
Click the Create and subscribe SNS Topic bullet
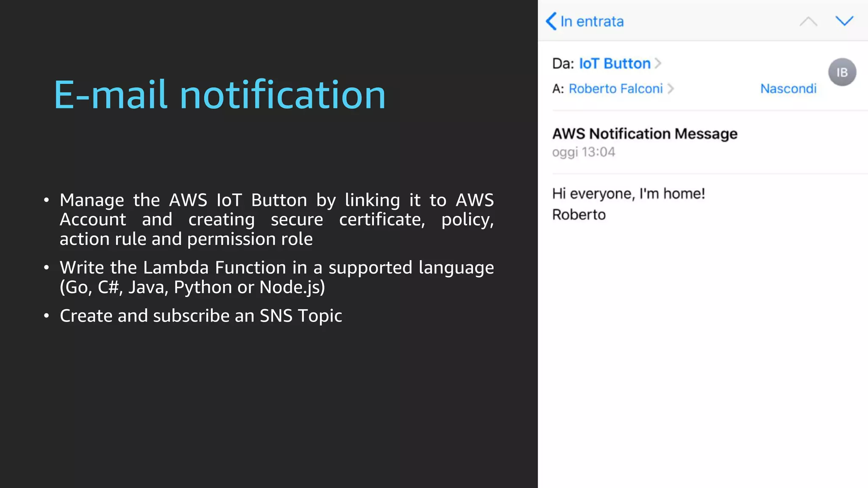201,316
